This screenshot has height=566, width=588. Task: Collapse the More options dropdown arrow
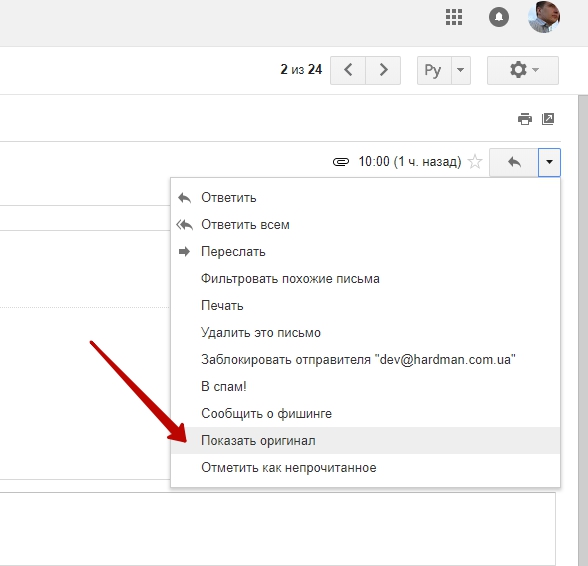click(549, 162)
